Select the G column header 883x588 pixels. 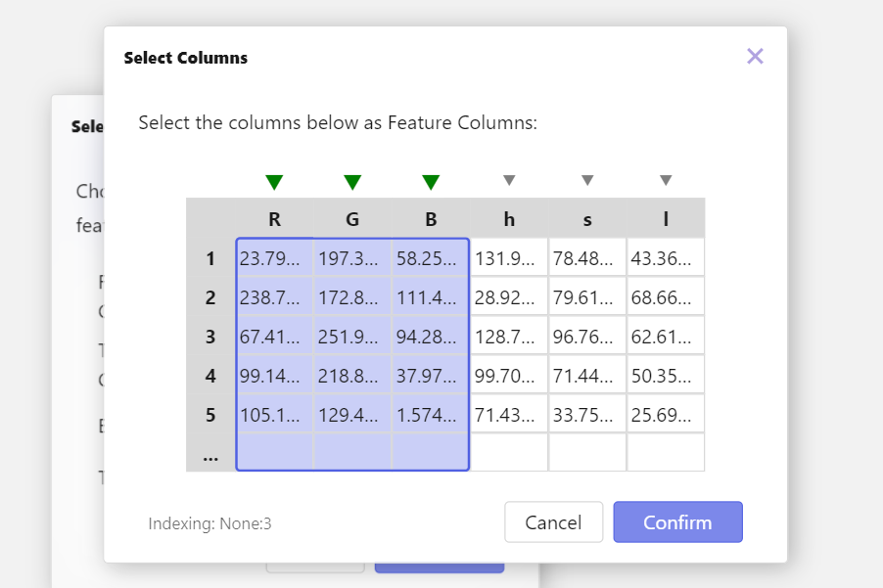tap(352, 219)
